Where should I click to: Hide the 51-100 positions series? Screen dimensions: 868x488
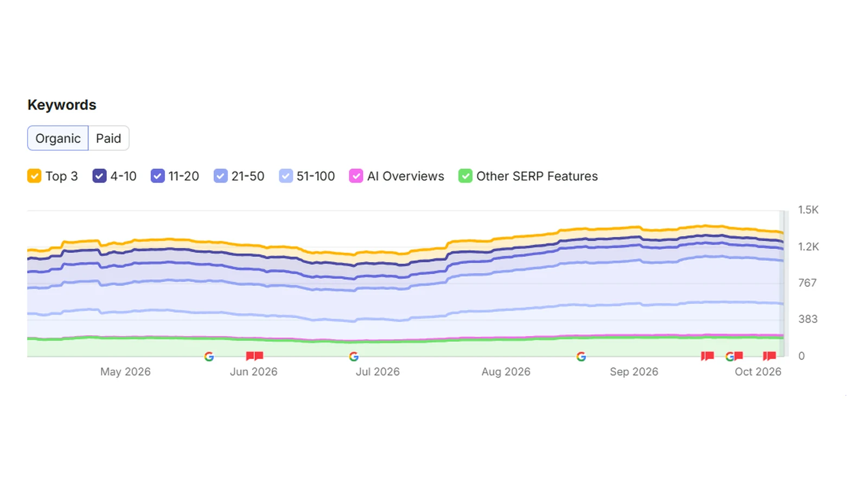click(285, 176)
